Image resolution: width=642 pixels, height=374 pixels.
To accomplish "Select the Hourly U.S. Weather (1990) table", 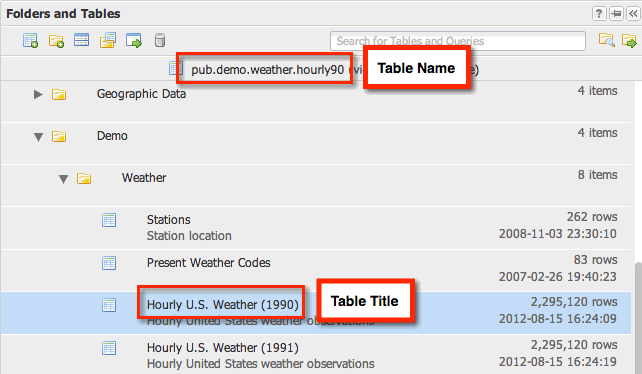I will (x=315, y=313).
